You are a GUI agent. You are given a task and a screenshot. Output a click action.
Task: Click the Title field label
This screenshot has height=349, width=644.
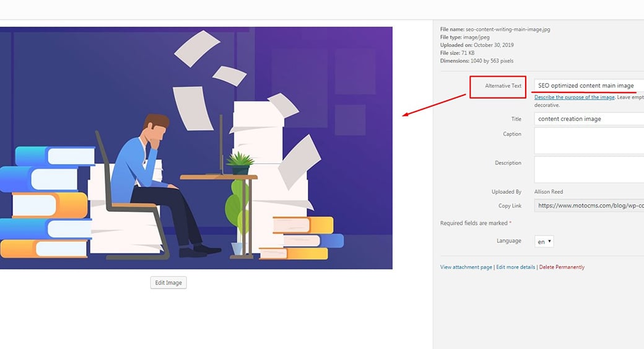pyautogui.click(x=516, y=119)
